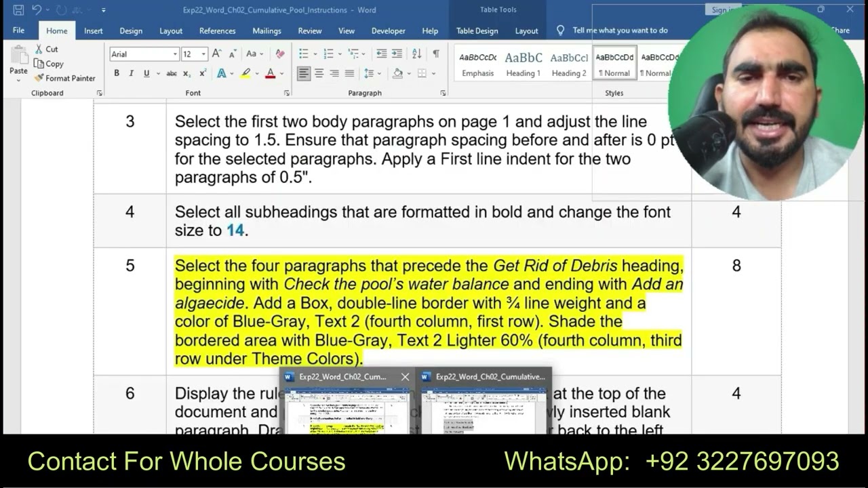Click the Strikethrough abc icon
The width and height of the screenshot is (868, 488).
[x=172, y=73]
